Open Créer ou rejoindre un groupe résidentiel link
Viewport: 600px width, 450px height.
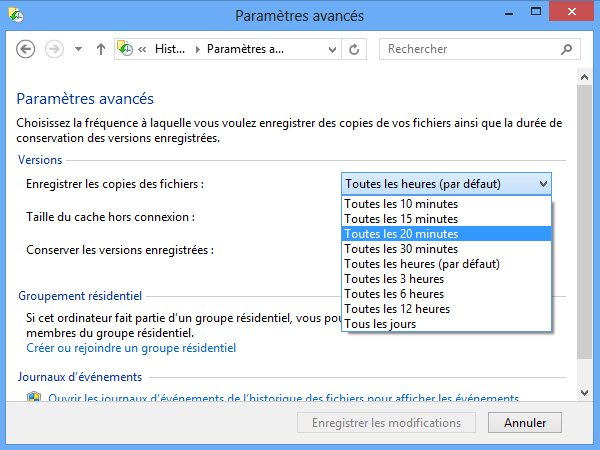[x=131, y=348]
